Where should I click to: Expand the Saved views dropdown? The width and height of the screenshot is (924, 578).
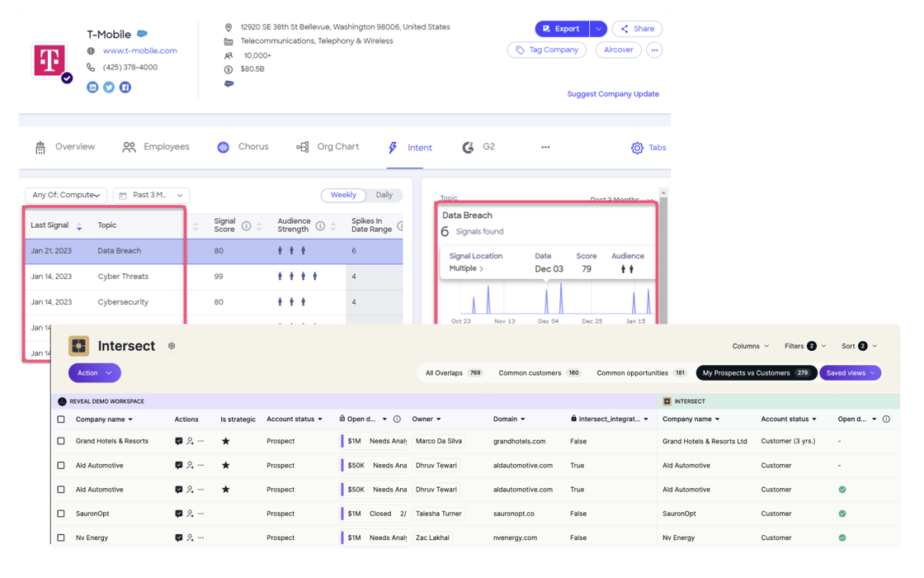[850, 373]
